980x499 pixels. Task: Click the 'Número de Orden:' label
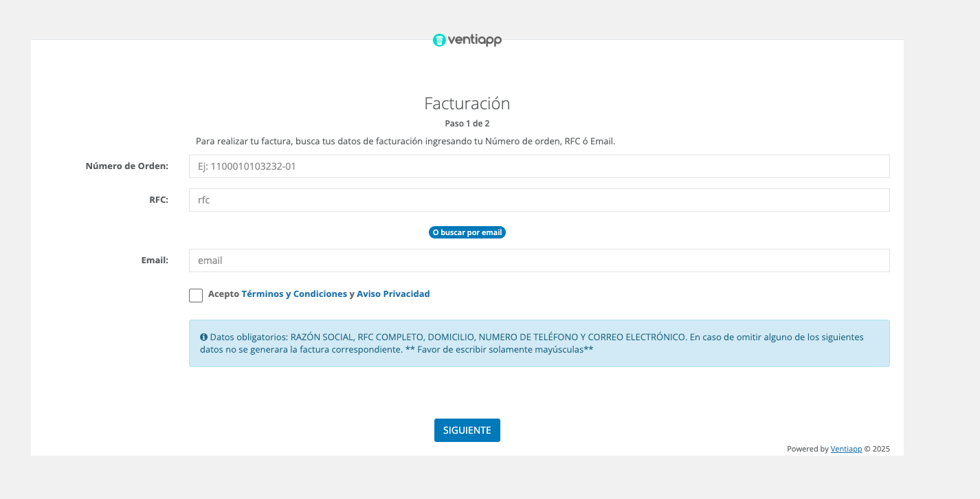[x=127, y=166]
